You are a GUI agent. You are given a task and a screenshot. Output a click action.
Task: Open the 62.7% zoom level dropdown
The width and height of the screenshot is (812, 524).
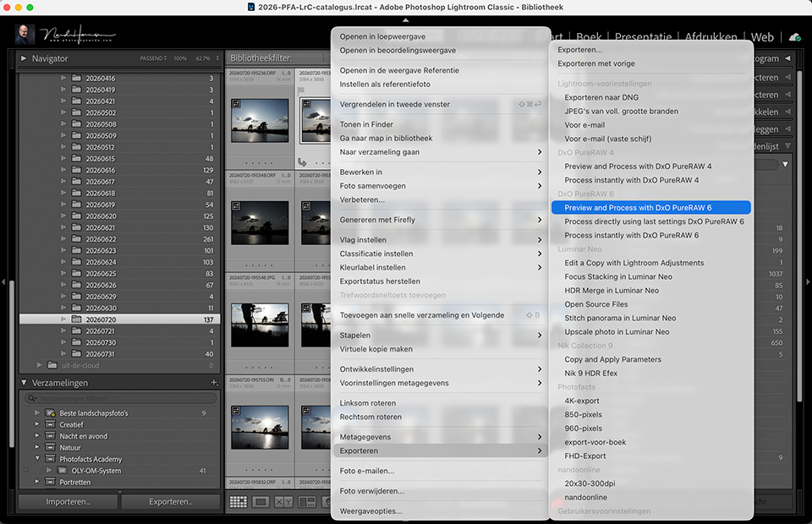(x=207, y=58)
